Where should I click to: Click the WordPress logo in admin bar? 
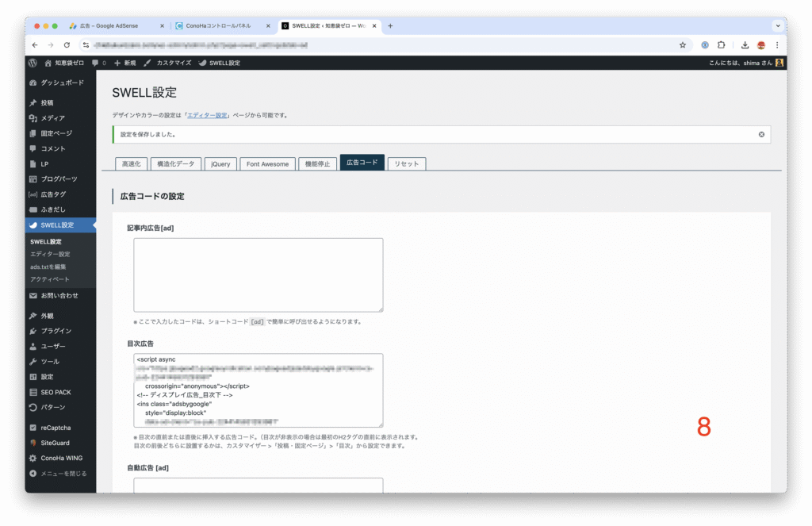33,63
